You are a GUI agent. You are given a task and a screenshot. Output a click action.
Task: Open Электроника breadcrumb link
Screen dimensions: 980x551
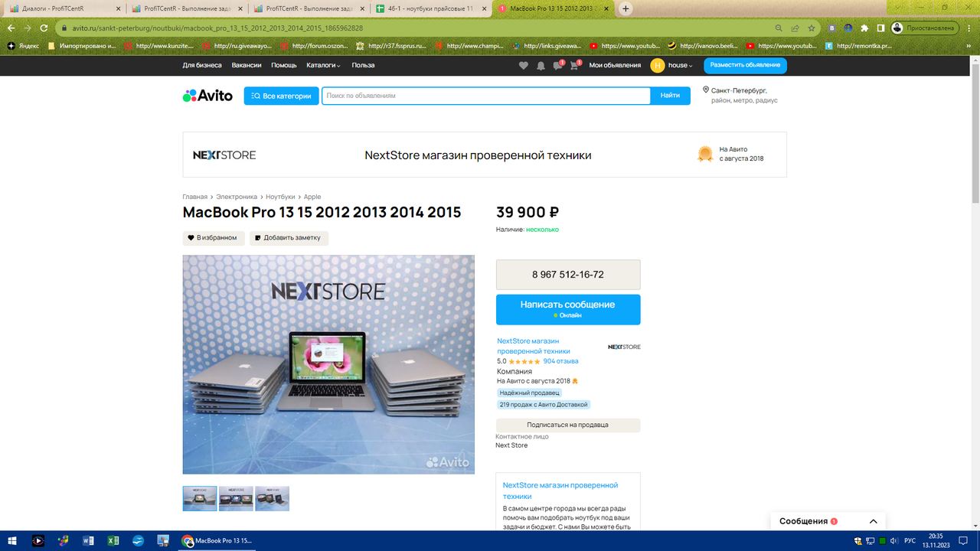[237, 197]
